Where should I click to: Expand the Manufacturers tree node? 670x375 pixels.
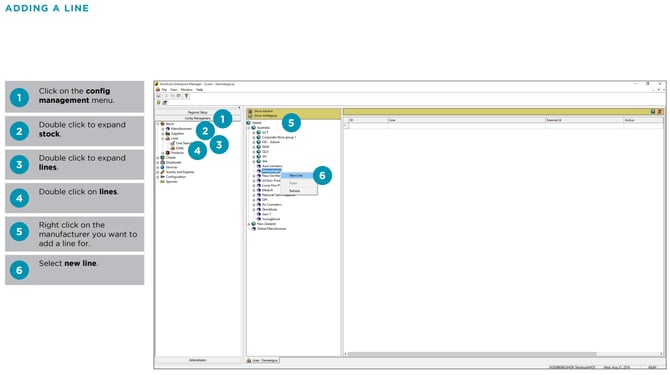[163, 129]
